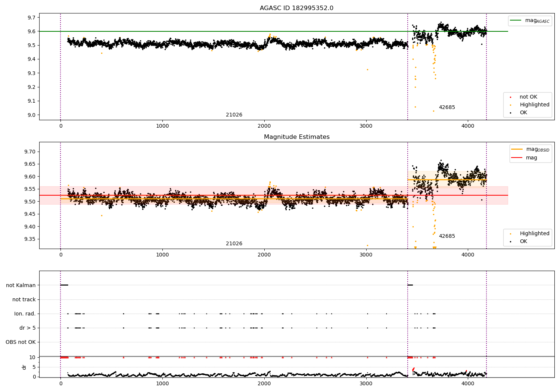Click the 42685 label in the Magnitude Estimates plot
The image size is (560, 392).
tap(447, 236)
